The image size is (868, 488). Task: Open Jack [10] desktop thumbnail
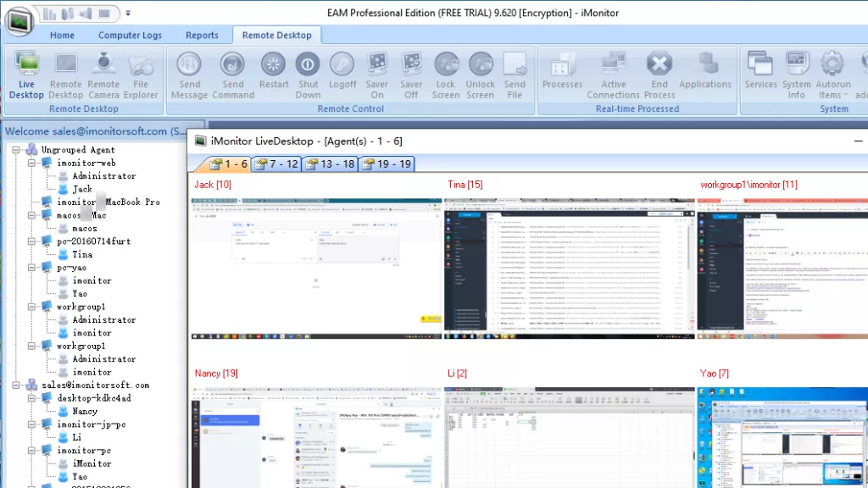point(317,269)
